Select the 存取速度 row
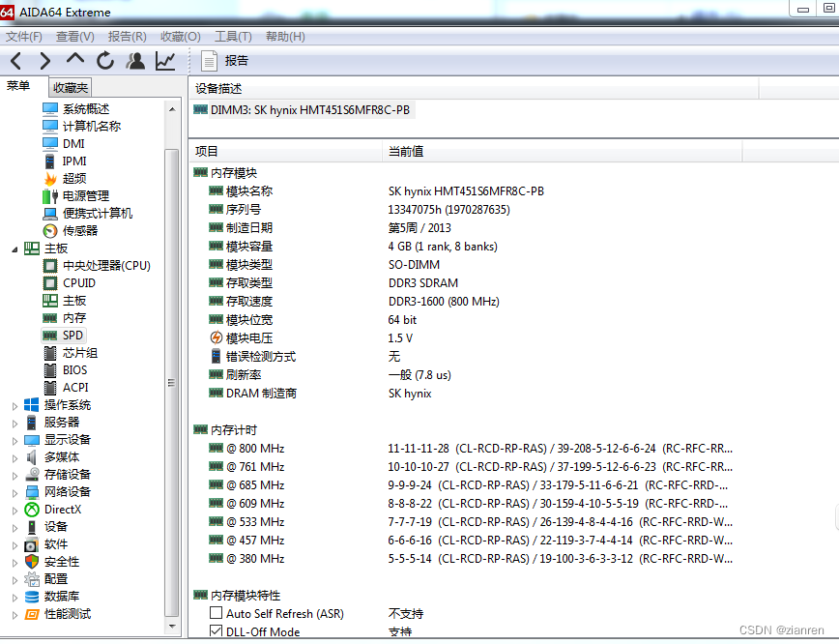Viewport: 839px width, 644px height. (466, 302)
